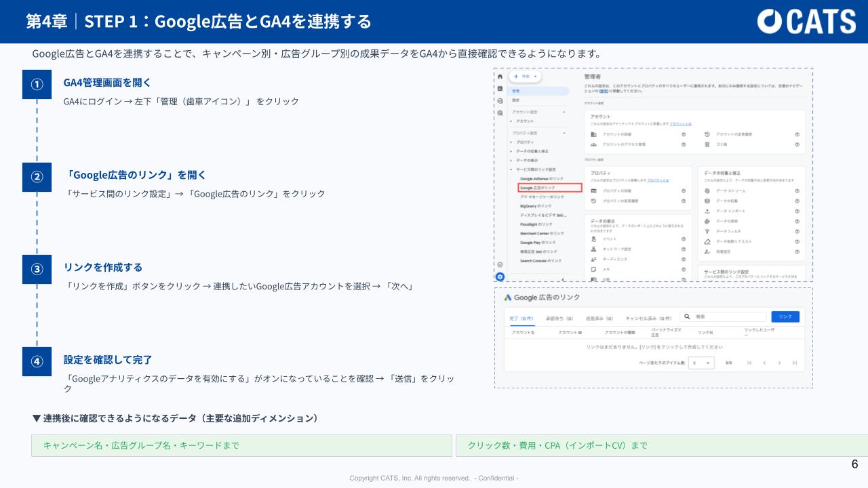
Task: Open Floodlight のリンク in the sidebar
Action: [x=536, y=224]
